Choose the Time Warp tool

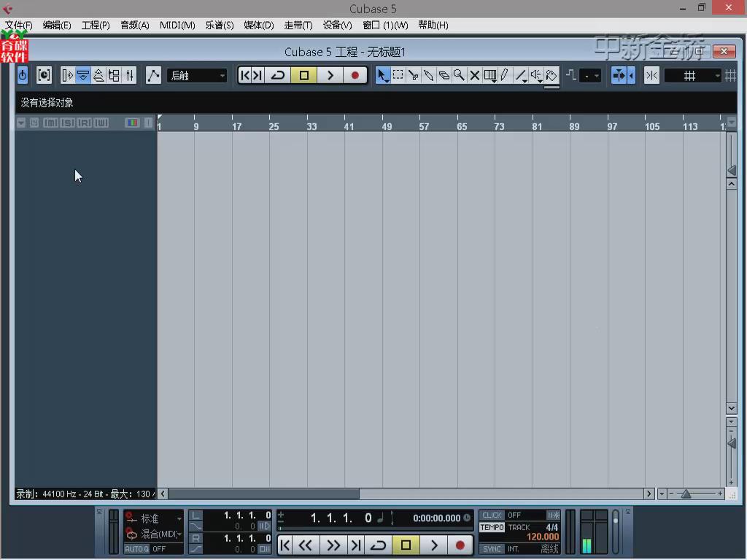(489, 75)
